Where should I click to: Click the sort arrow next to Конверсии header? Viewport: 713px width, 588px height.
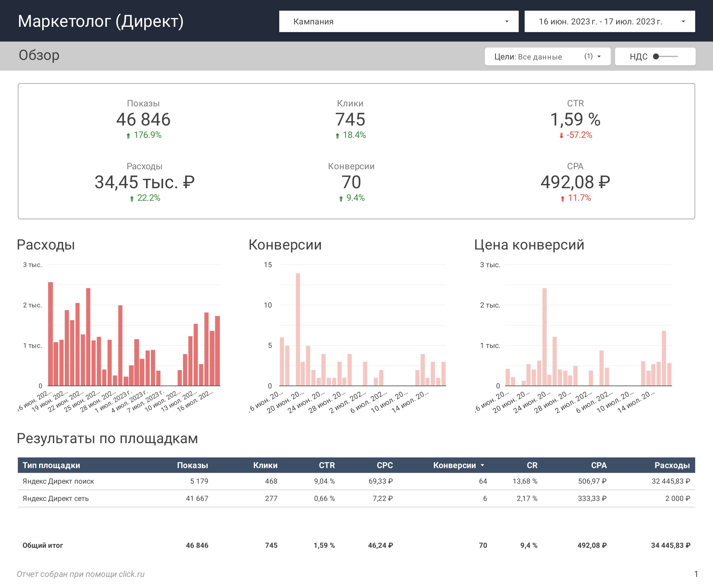482,465
